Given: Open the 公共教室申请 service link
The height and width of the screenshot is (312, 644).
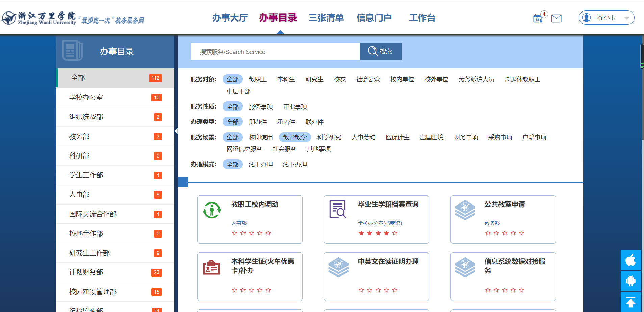Looking at the screenshot, I should [505, 205].
